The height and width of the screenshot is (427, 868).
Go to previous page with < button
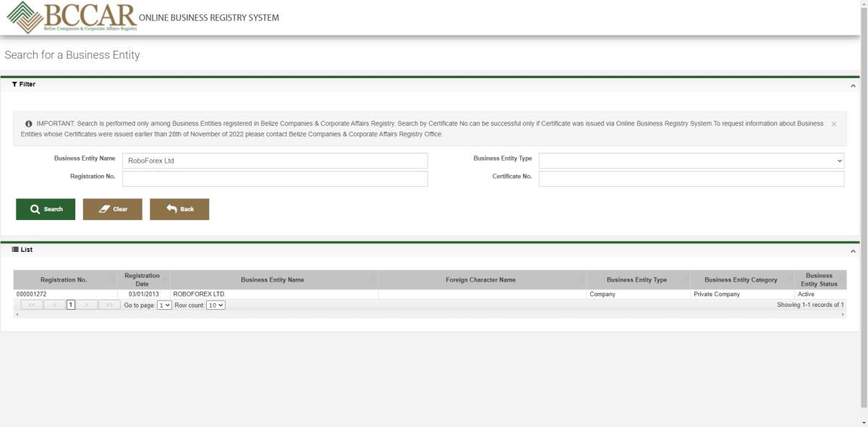(54, 305)
